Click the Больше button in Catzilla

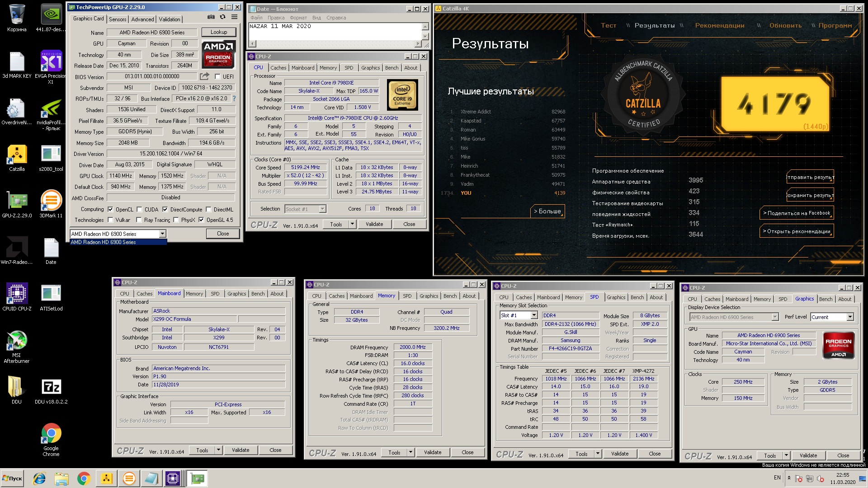(547, 211)
